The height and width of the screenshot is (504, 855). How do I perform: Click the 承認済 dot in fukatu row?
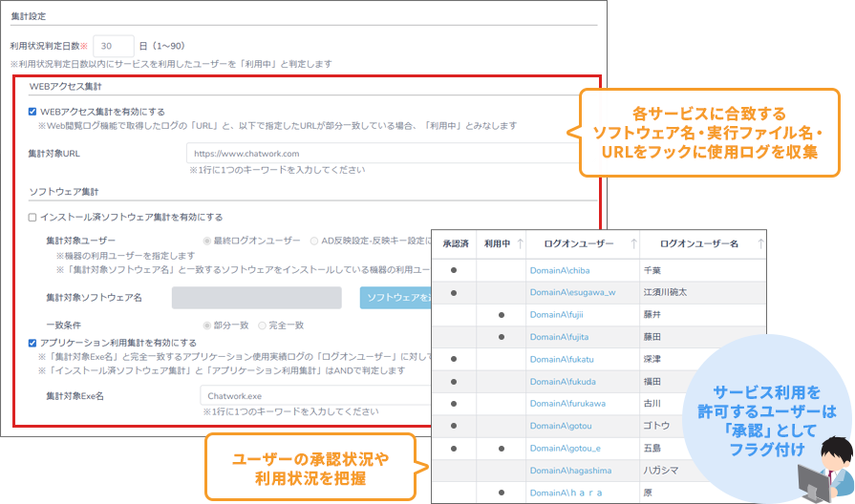[x=454, y=360]
